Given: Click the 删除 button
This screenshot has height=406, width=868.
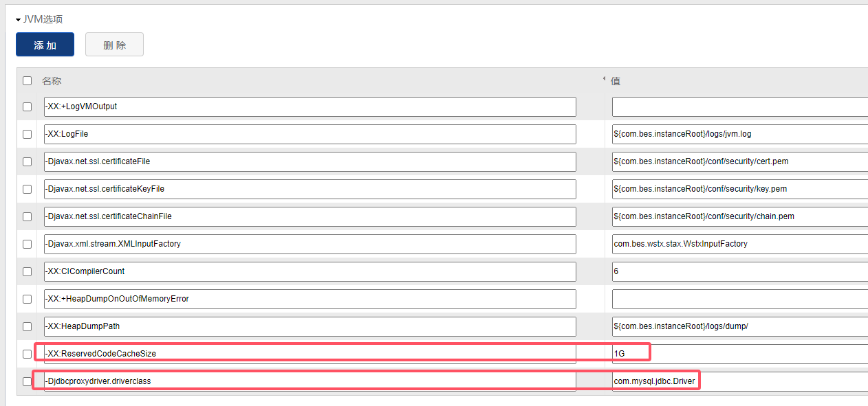Looking at the screenshot, I should click(x=114, y=45).
